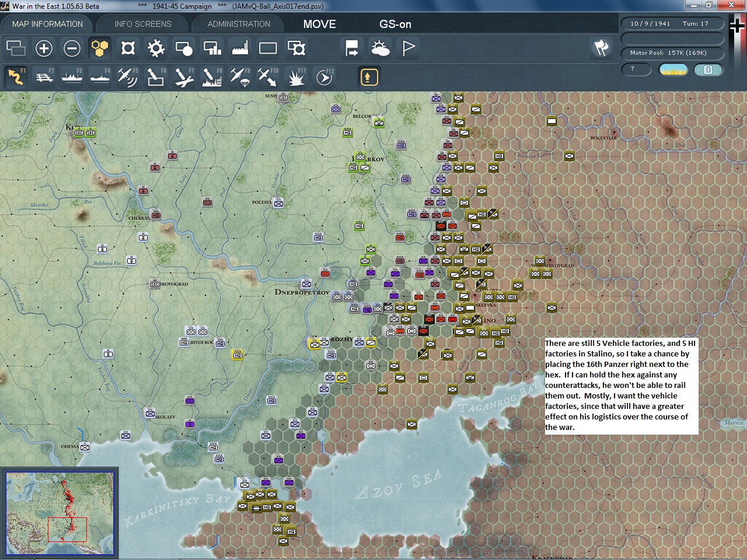Toggle the hex grid display
Screen dimensions: 747x560
point(100,48)
